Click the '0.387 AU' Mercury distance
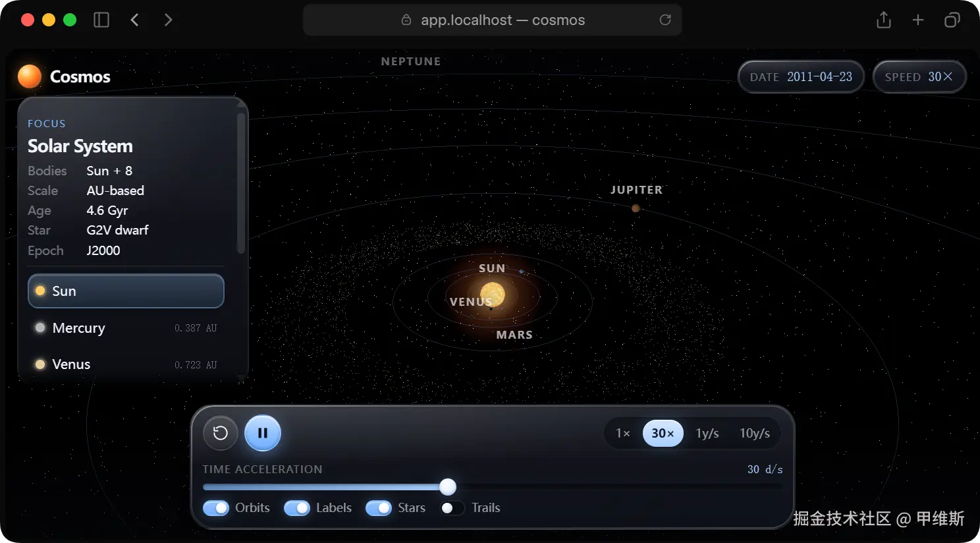This screenshot has height=543, width=980. click(x=196, y=328)
